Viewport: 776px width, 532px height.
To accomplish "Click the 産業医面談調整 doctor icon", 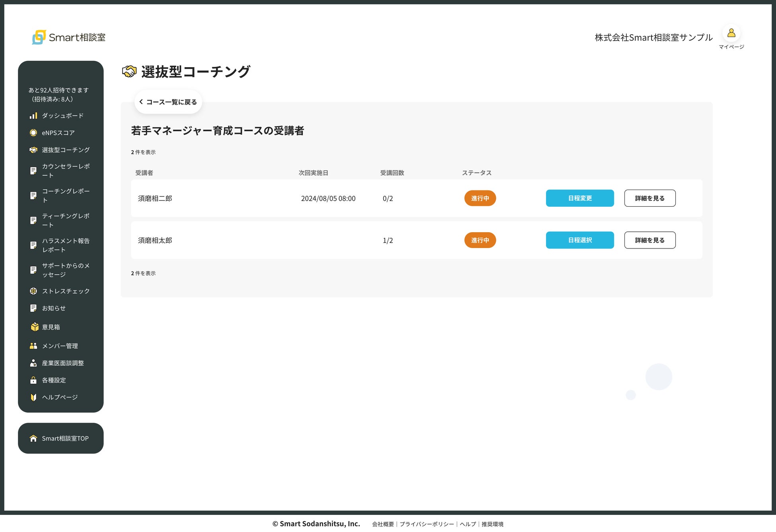I will coord(33,363).
